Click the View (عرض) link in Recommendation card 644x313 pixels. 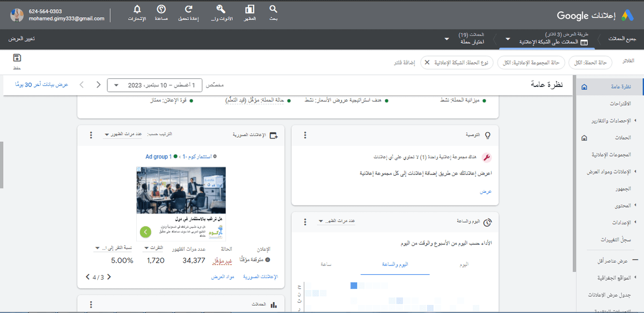486,192
